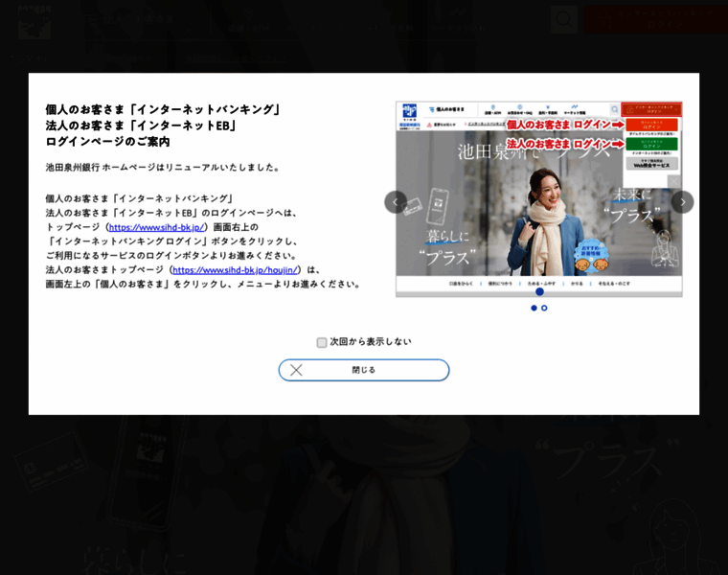Show previous slide with left arrow
The image size is (728, 575).
coord(396,202)
